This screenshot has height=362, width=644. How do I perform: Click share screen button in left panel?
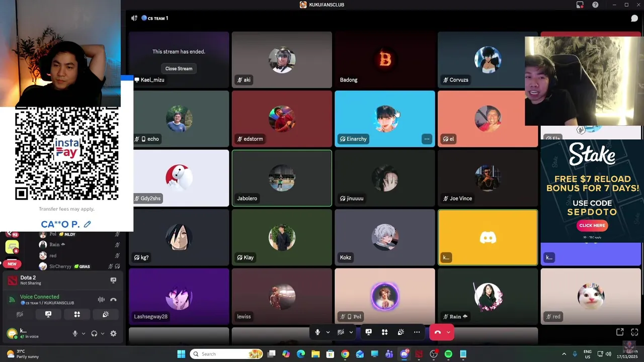pyautogui.click(x=48, y=314)
